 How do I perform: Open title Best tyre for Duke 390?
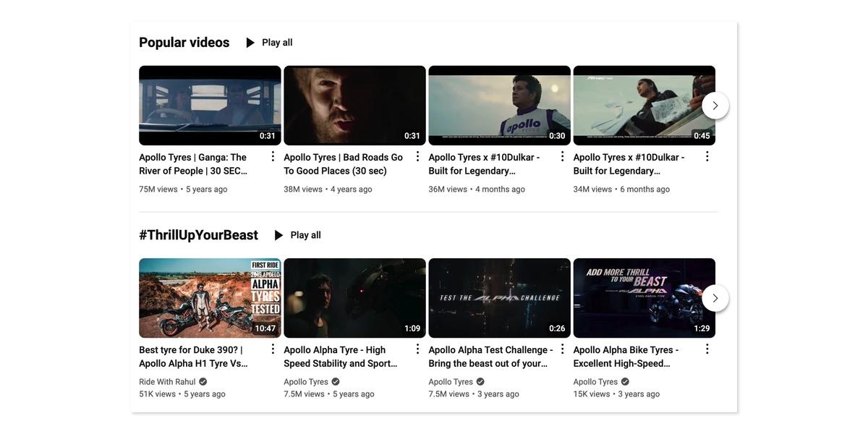(x=192, y=357)
